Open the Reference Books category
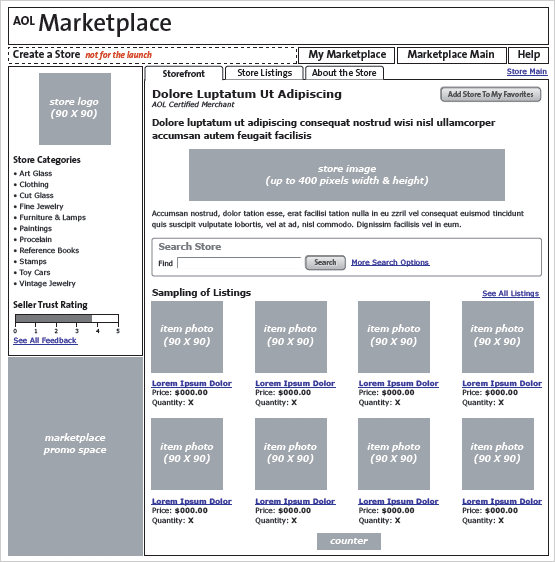Image resolution: width=555 pixels, height=562 pixels. tap(49, 251)
